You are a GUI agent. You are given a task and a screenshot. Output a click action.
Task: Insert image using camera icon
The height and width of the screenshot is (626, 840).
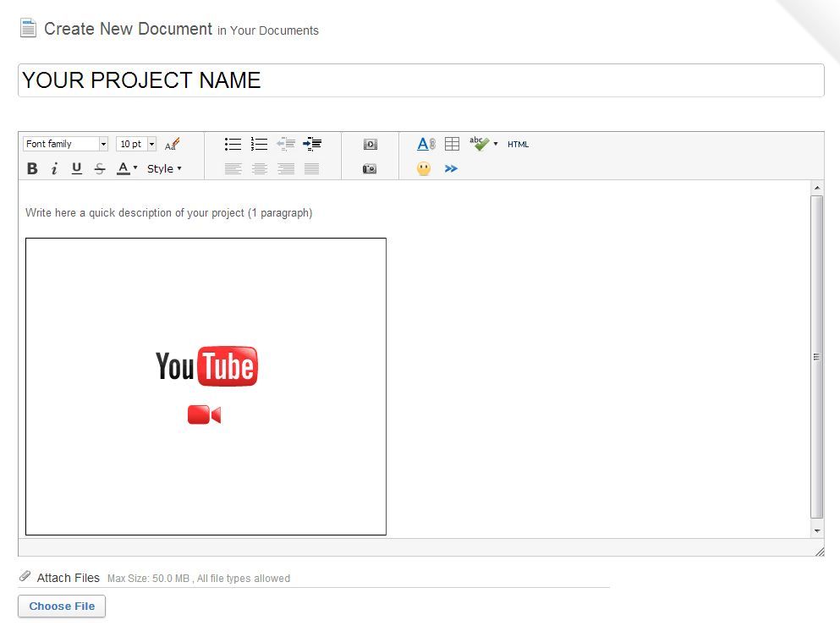tap(370, 169)
